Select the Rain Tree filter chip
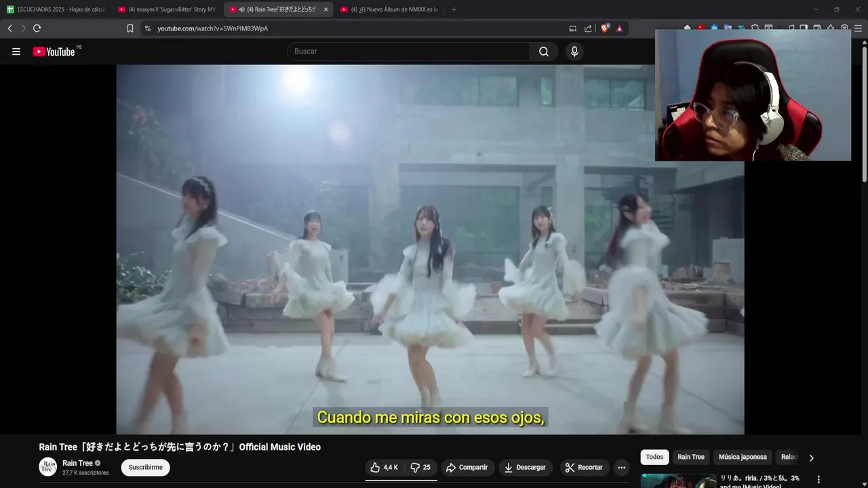 (691, 457)
